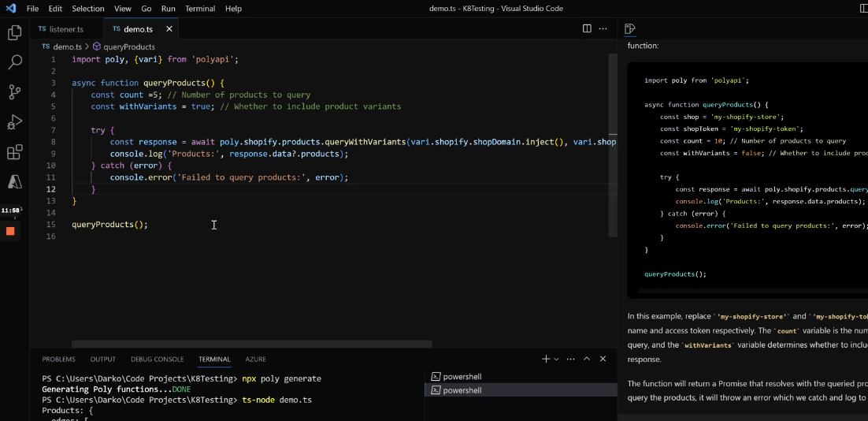Switch to the listener.ts editor tab
The image size is (868, 421).
pos(66,29)
